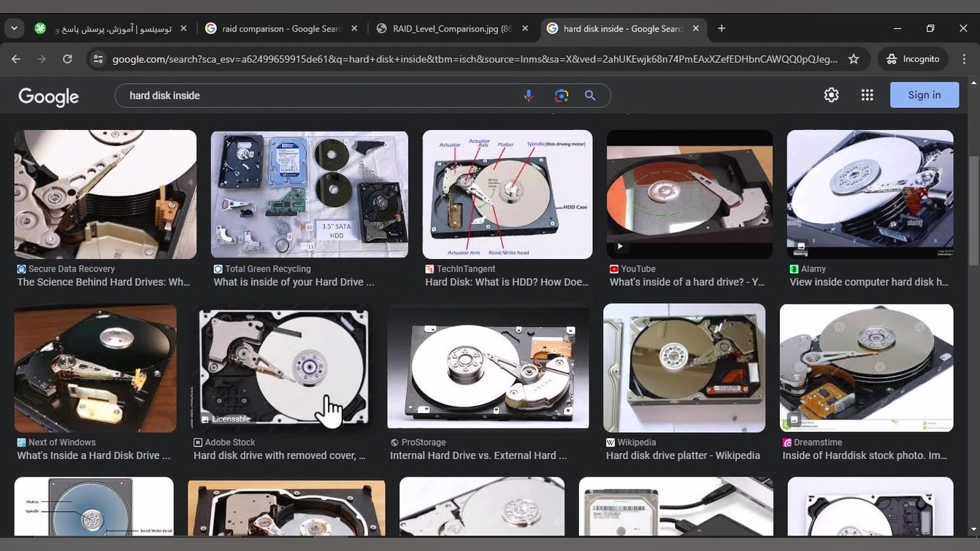Go forward to the next page

click(x=42, y=59)
